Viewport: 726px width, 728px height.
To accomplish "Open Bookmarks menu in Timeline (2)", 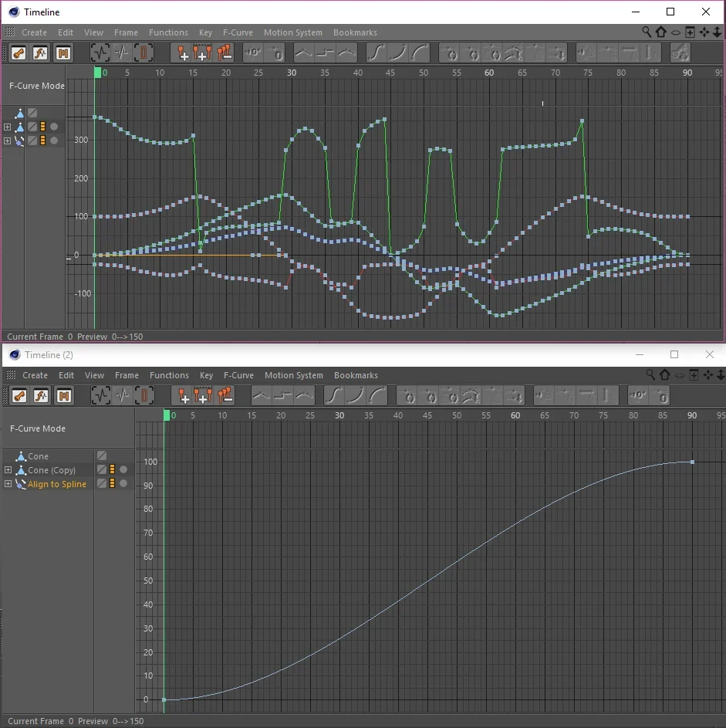I will [356, 375].
